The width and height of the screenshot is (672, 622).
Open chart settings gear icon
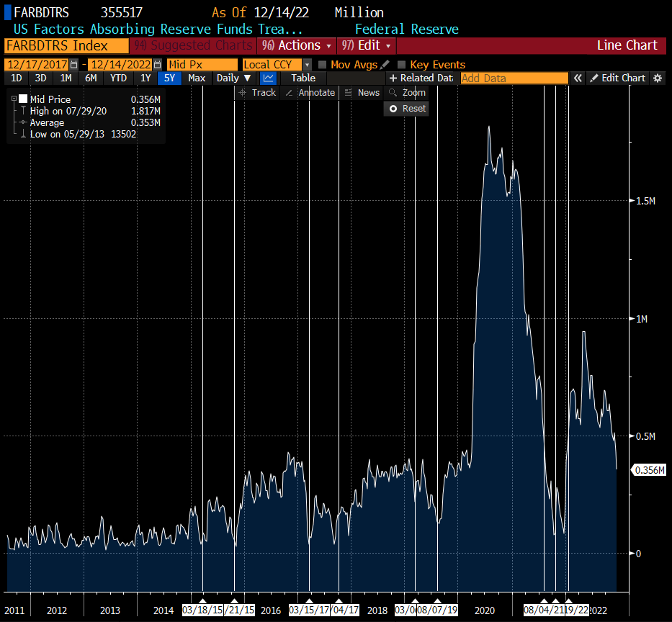pyautogui.click(x=658, y=78)
